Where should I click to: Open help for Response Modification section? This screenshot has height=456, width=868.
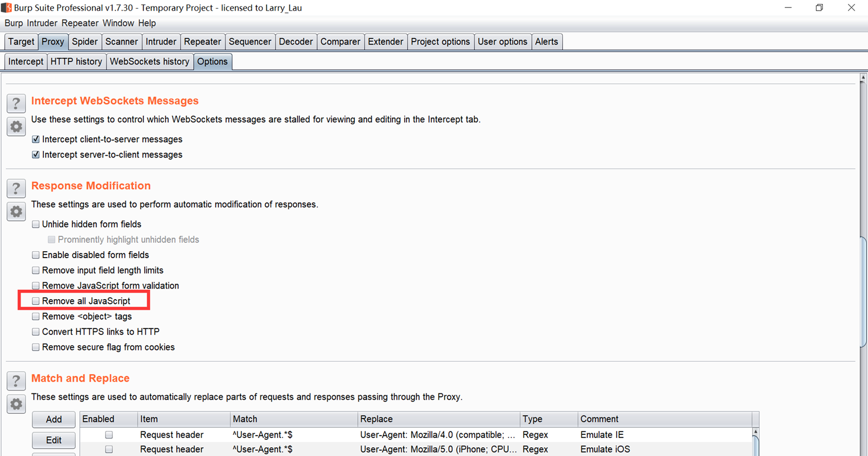click(16, 188)
